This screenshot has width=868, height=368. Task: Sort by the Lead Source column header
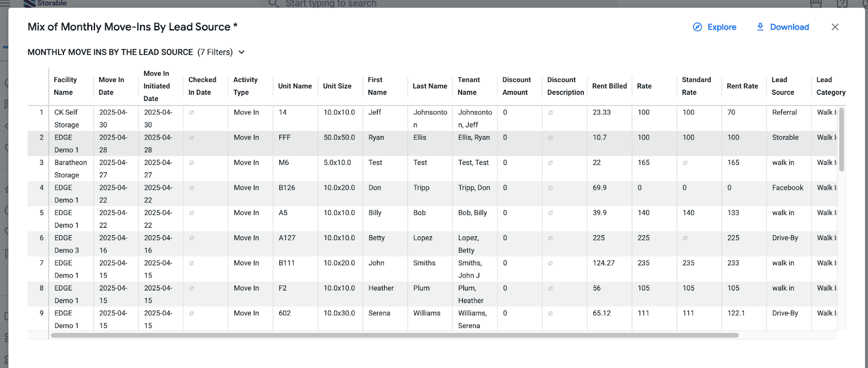click(x=782, y=86)
